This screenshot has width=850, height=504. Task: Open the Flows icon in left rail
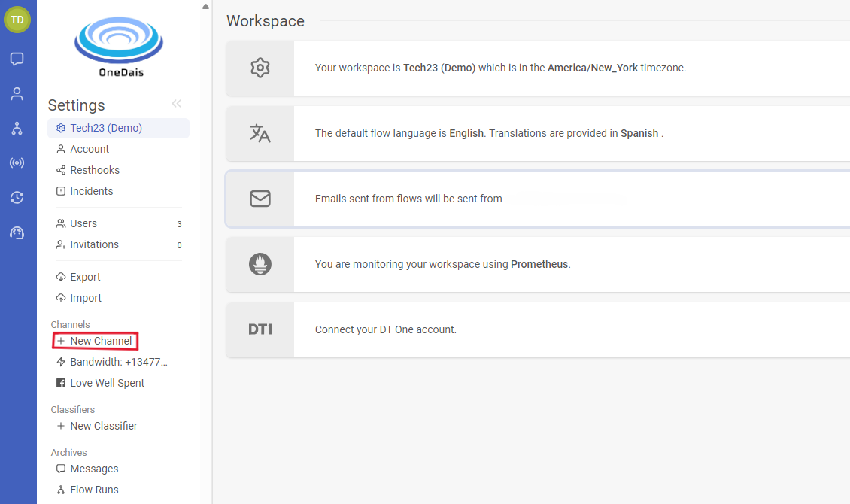click(x=17, y=129)
